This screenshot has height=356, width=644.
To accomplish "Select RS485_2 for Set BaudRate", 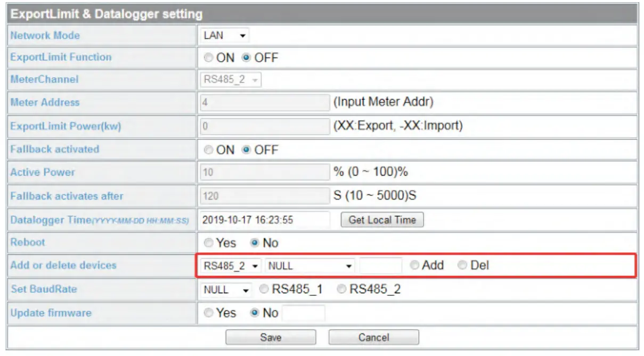I will pos(341,289).
